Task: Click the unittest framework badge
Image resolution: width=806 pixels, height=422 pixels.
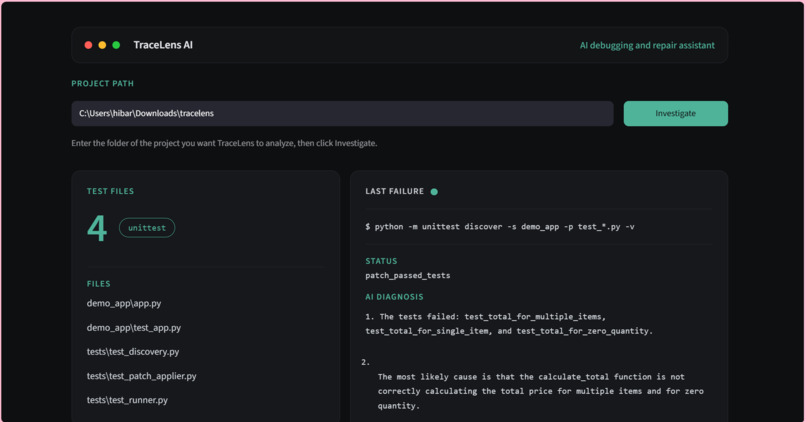Action: (147, 228)
